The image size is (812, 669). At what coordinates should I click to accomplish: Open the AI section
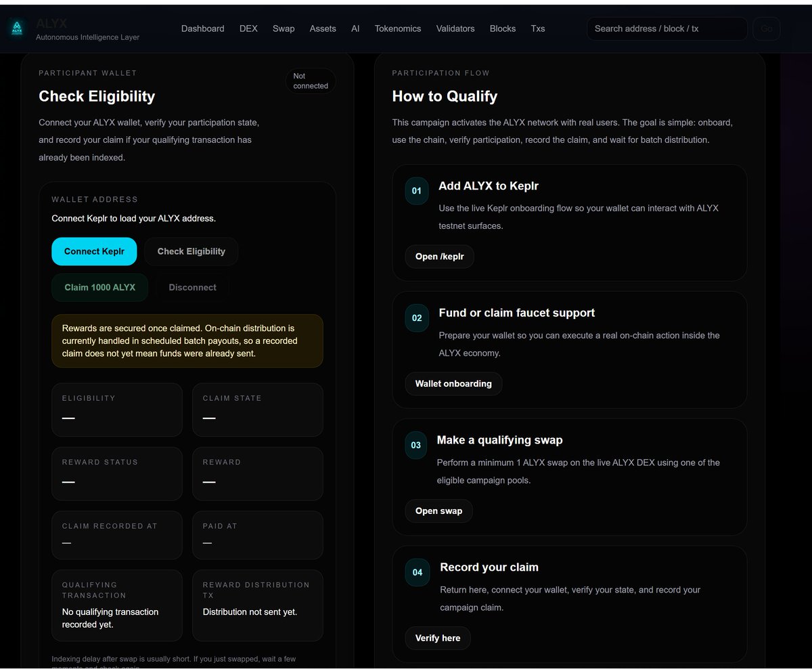click(355, 28)
